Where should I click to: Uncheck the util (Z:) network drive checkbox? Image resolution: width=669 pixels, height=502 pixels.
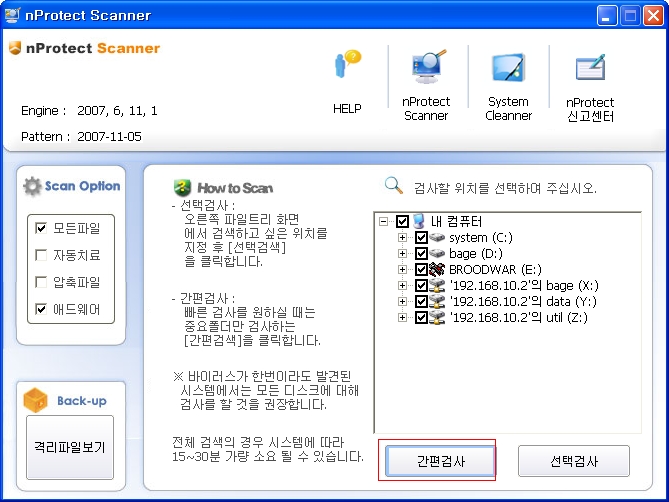pyautogui.click(x=421, y=317)
